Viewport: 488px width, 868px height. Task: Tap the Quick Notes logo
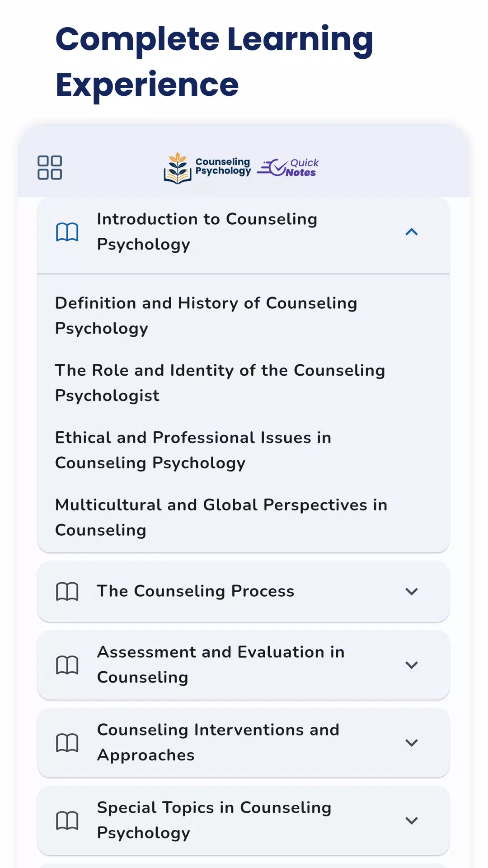pos(288,168)
